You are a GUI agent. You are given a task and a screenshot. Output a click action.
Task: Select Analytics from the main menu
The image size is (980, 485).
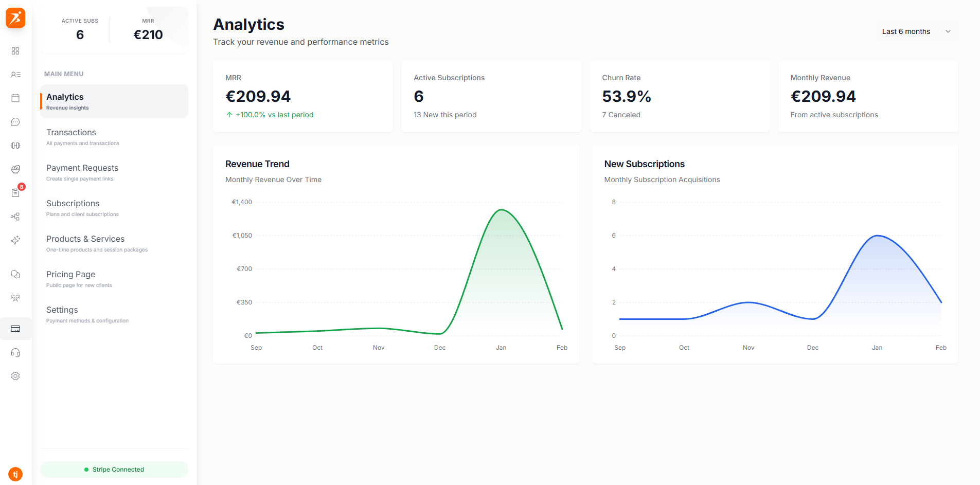click(x=65, y=97)
